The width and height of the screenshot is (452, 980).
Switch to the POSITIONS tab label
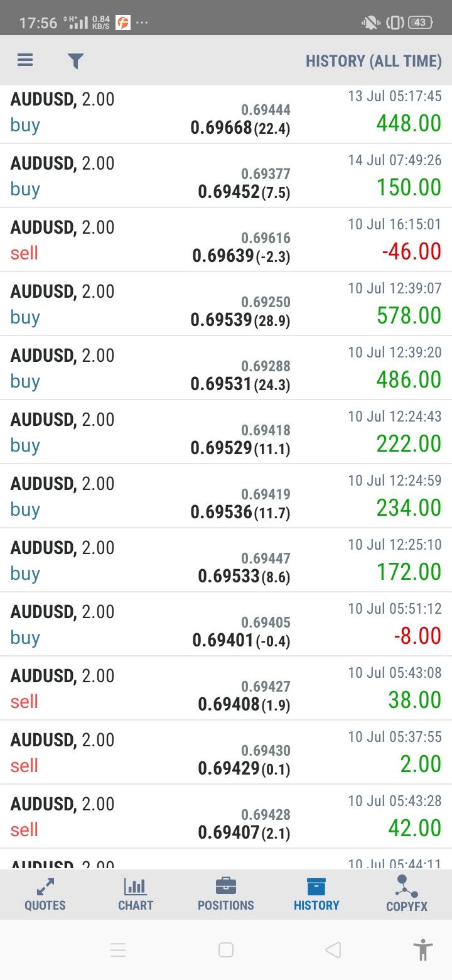pyautogui.click(x=226, y=905)
